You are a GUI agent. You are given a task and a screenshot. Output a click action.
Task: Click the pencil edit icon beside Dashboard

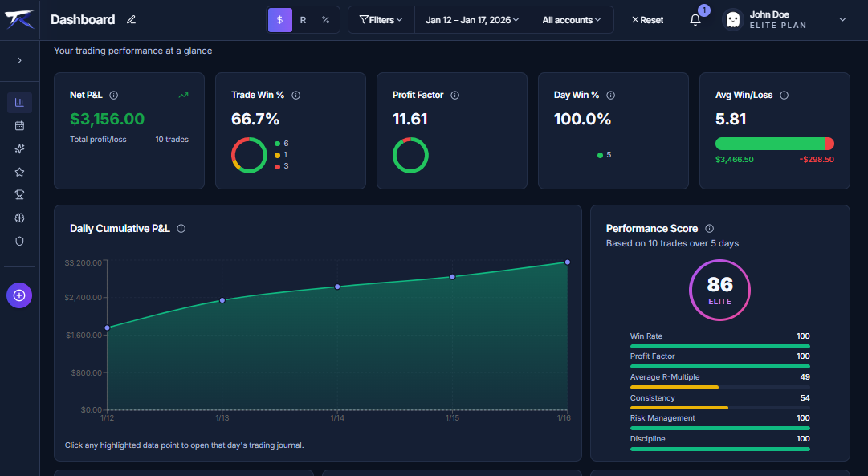tap(132, 20)
